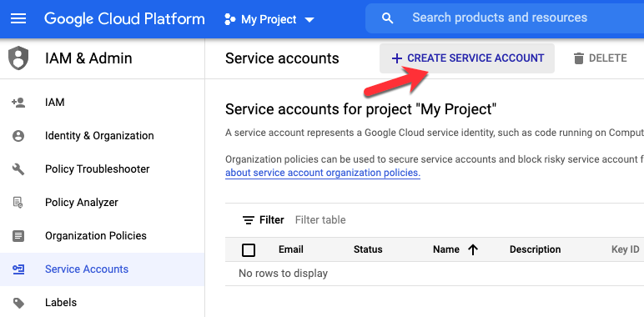Open IAM & Admin section header

pyautogui.click(x=88, y=58)
